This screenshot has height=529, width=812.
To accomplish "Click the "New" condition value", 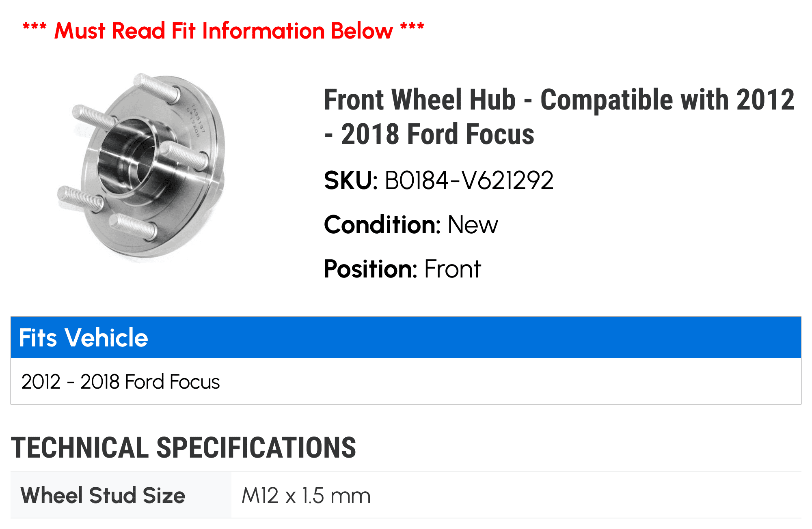I will (x=473, y=225).
